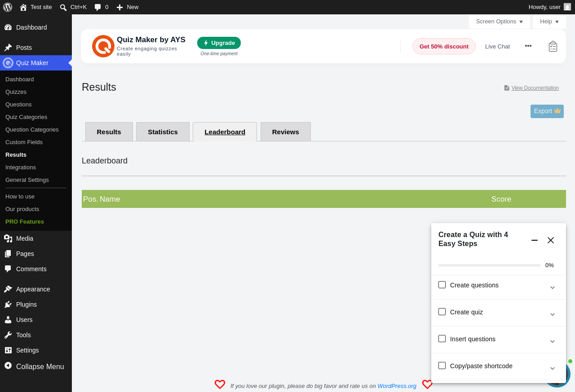The height and width of the screenshot is (392, 575).
Task: Check the Create quiz checkbox
Action: 442,312
